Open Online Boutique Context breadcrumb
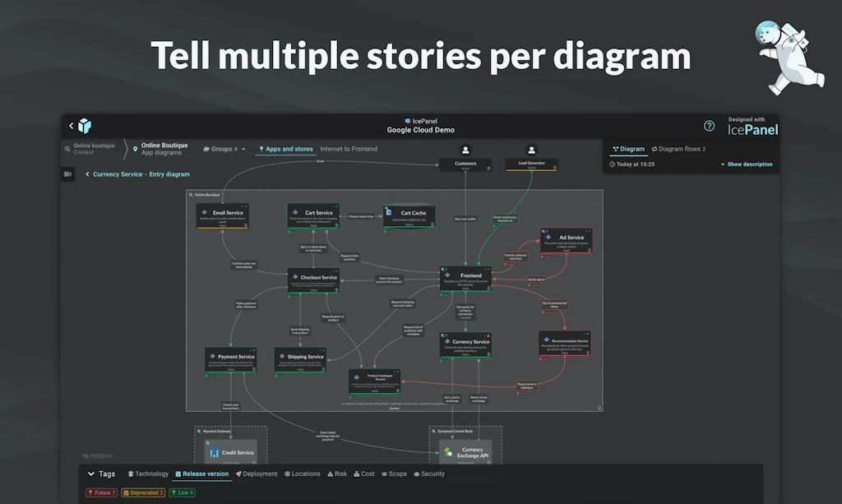The height and width of the screenshot is (504, 842). pos(93,150)
